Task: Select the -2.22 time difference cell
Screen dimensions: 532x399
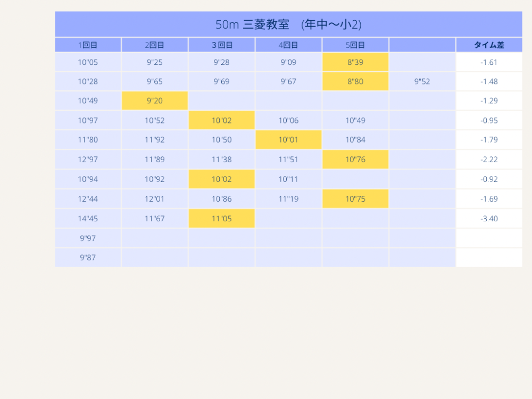Action: pos(489,160)
